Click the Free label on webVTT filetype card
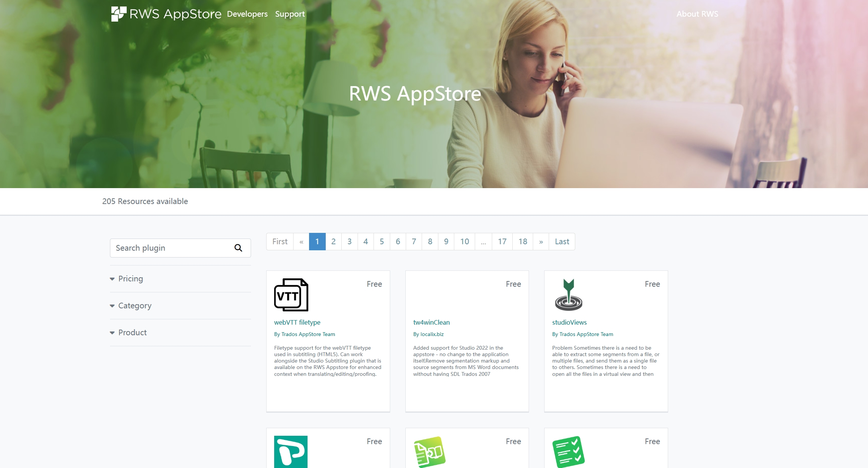 point(374,284)
